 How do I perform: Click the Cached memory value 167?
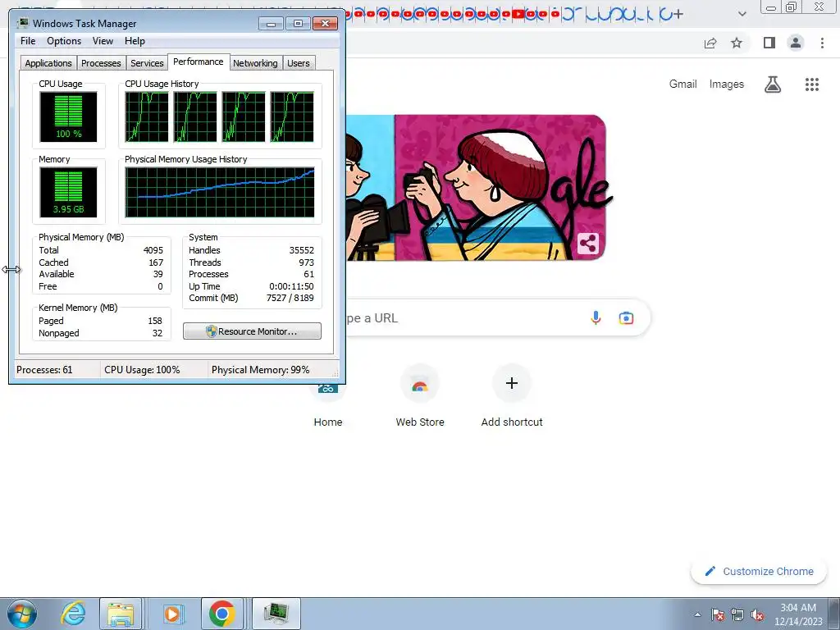156,262
